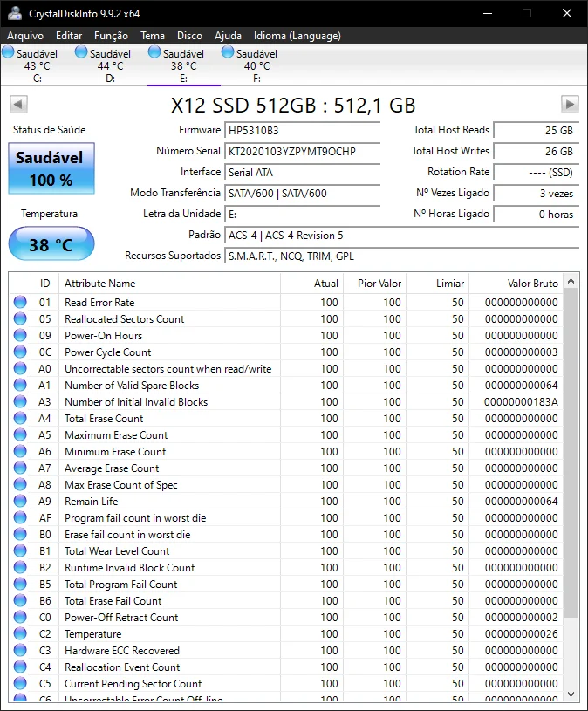The height and width of the screenshot is (711, 588).
Task: Click the transfer mode field SATA/600
Action: pos(303,193)
